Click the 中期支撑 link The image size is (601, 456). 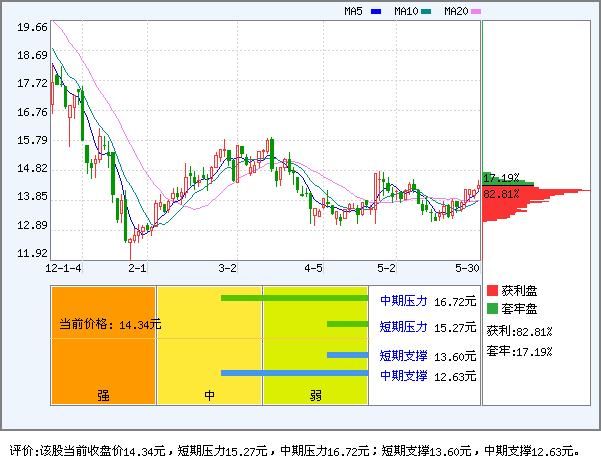(x=403, y=375)
